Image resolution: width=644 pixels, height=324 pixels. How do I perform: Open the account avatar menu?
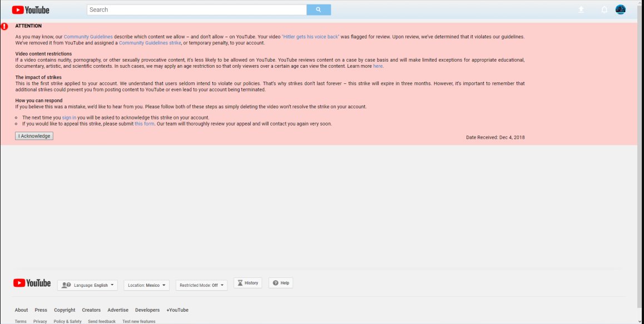click(x=620, y=10)
